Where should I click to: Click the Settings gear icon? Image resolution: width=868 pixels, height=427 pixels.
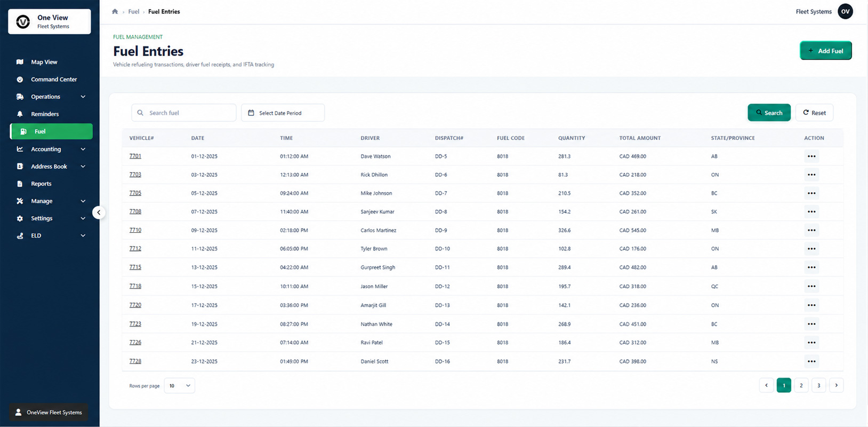pyautogui.click(x=20, y=218)
